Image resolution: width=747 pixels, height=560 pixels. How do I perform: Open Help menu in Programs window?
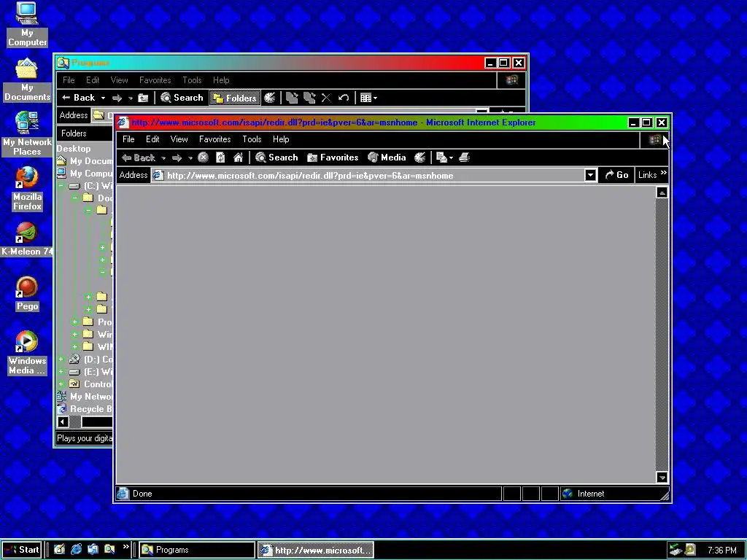point(221,80)
